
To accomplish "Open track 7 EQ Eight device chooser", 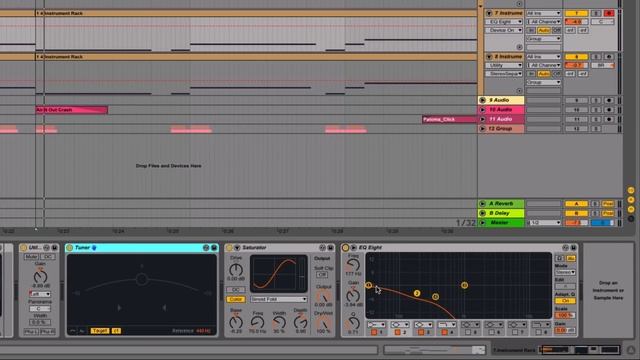I will coord(504,22).
